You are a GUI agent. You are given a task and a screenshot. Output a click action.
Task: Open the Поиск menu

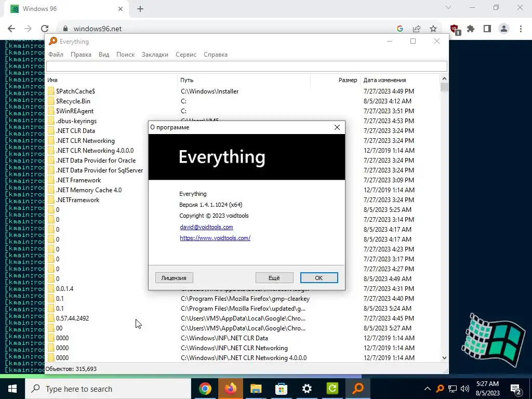pyautogui.click(x=125, y=54)
